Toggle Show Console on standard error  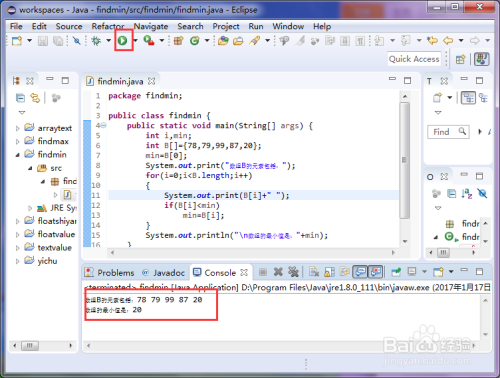click(376, 272)
